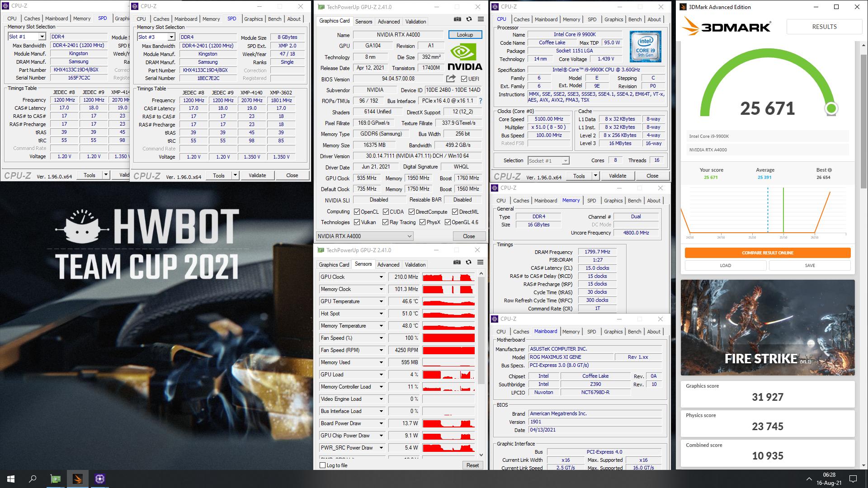Open the GPU-Z hamburger menu in Graphics Card window
The image size is (868, 488).
481,19
